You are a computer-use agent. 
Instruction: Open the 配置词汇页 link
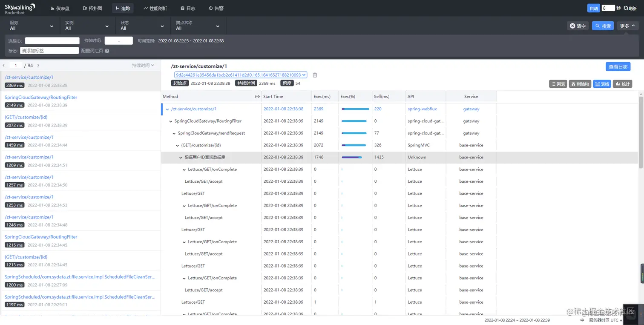(92, 51)
